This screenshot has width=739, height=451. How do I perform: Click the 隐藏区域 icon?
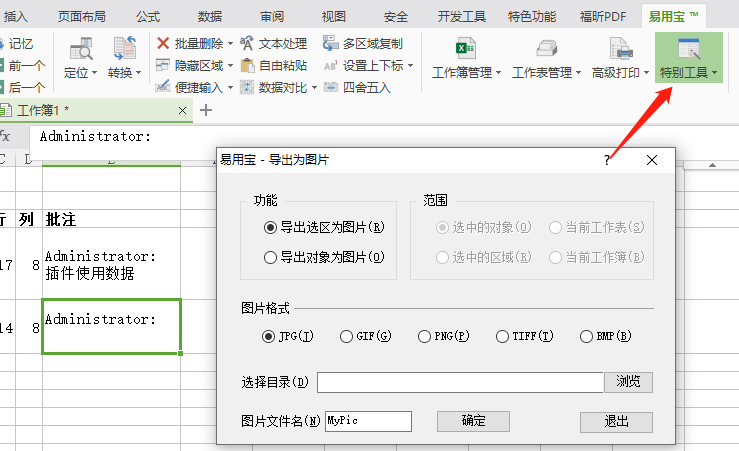163,65
